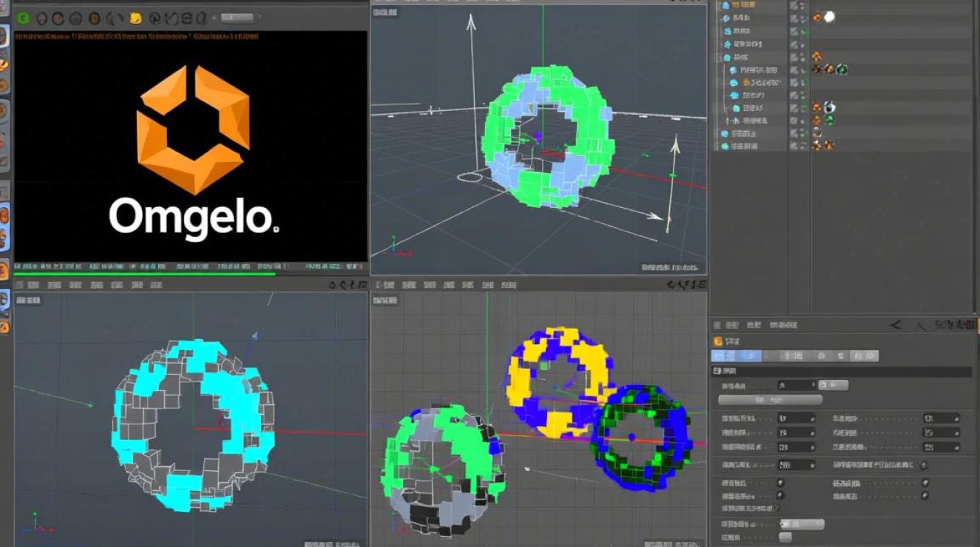Click the orange icon at attributes panel header
The image size is (980, 547).
click(x=717, y=341)
